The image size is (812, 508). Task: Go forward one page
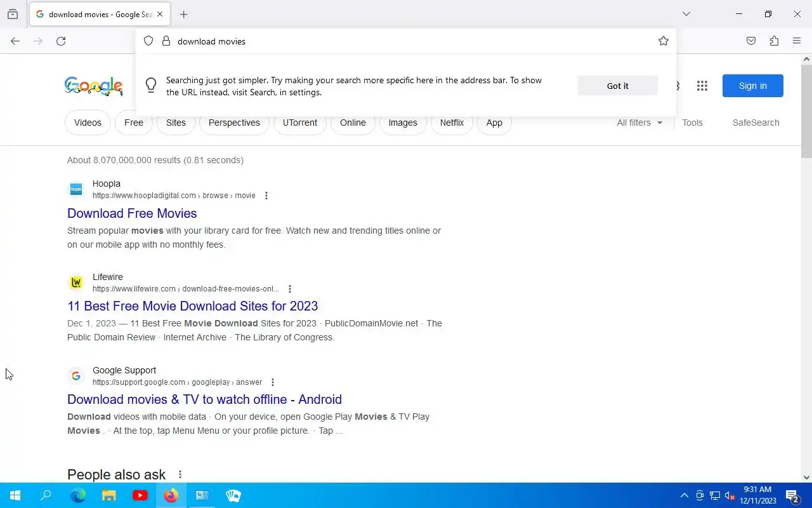click(x=38, y=41)
